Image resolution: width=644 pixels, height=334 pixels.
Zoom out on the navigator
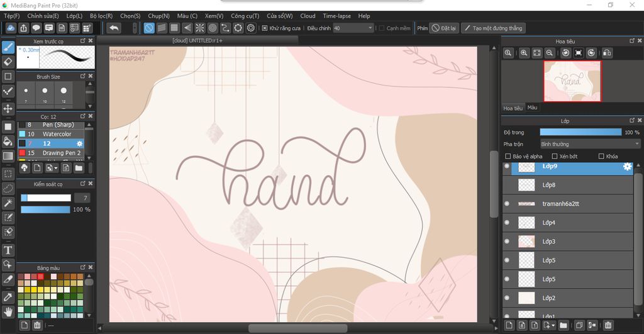549,53
